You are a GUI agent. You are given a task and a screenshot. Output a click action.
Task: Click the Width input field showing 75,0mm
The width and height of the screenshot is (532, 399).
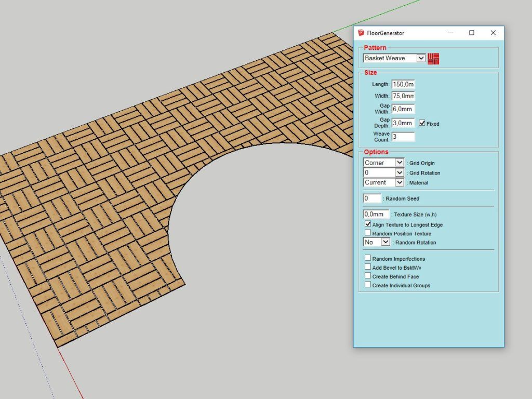tap(403, 96)
